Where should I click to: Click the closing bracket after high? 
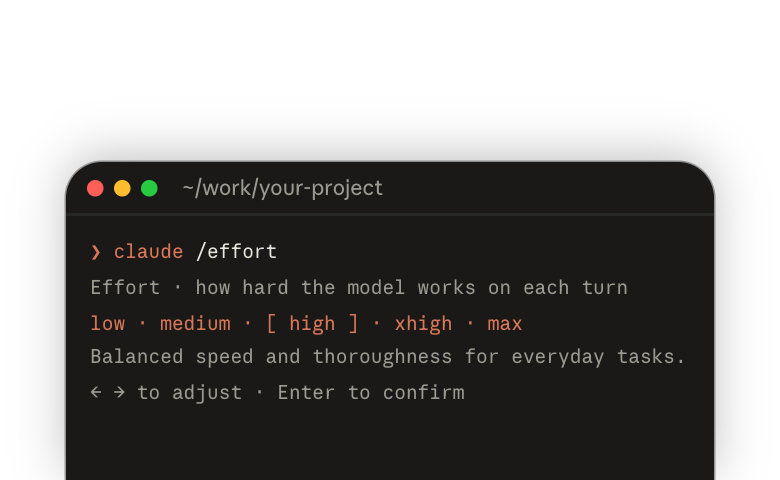tap(353, 324)
